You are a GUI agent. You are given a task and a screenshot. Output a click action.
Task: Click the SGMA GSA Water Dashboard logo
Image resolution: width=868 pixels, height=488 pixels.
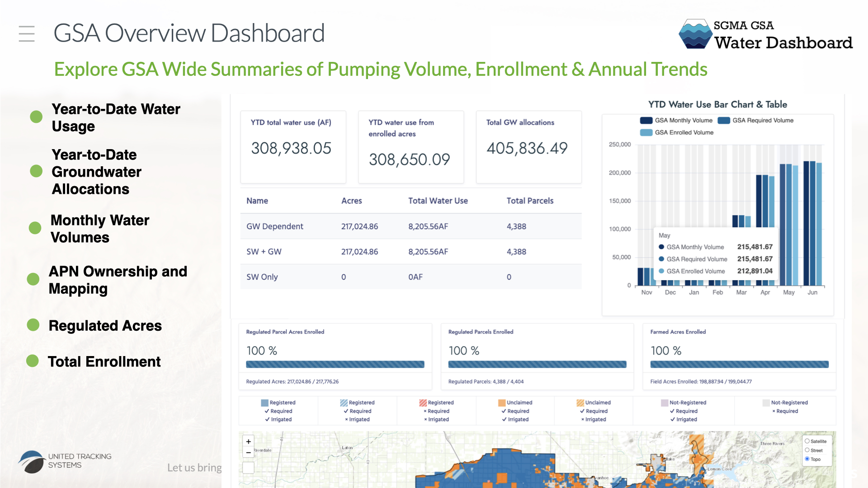click(x=765, y=34)
